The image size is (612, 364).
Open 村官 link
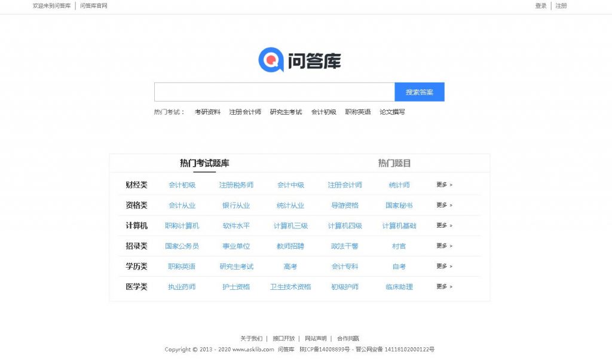point(399,246)
